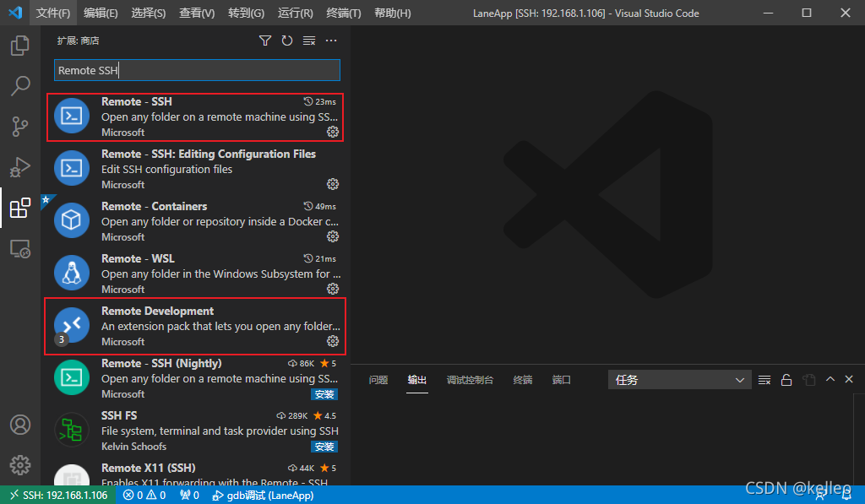865x504 pixels.
Task: Open errors and warnings status item
Action: 144,496
